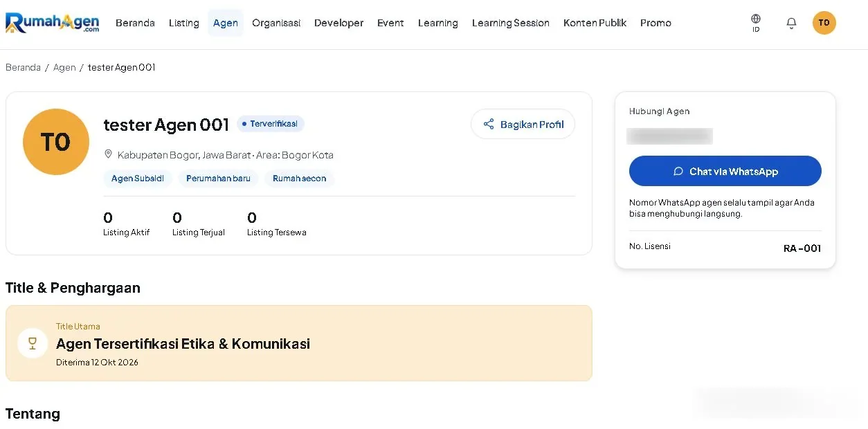Screen dimensions: 868x429
Task: Open the notifications bell icon
Action: coord(791,23)
